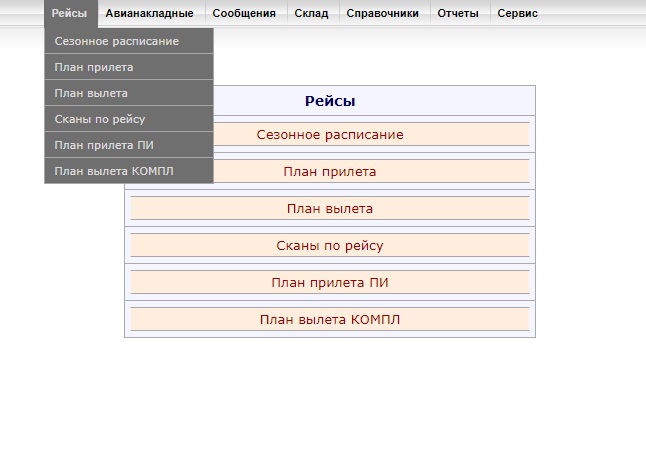Select План прилета ПИ dropdown menu entry
Image resolution: width=646 pixels, height=458 pixels.
129,145
